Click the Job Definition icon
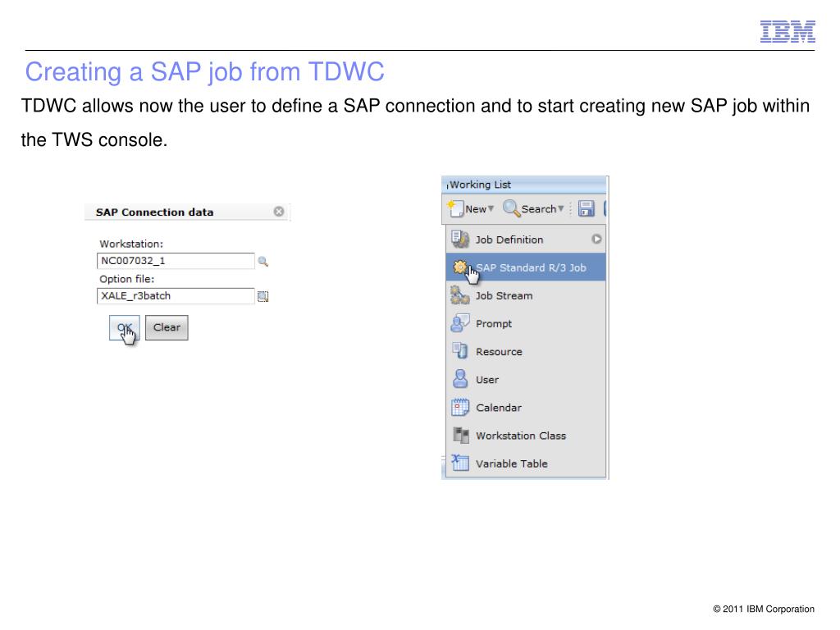The width and height of the screenshot is (840, 630). click(x=460, y=239)
